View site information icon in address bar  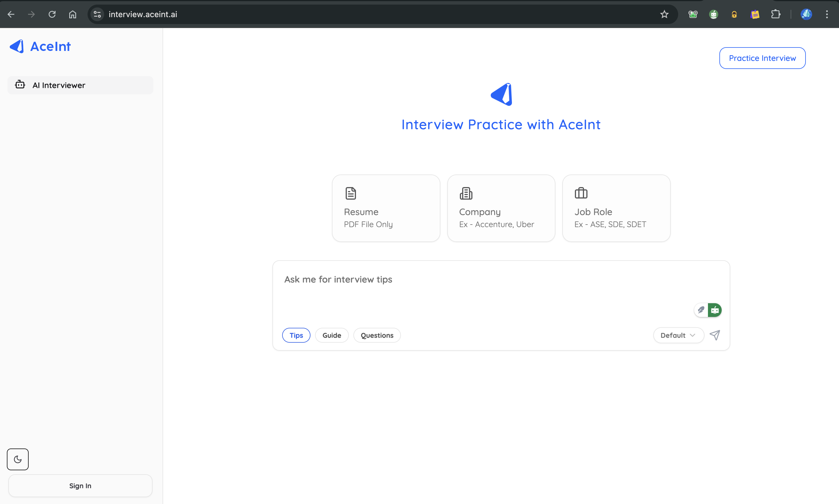[97, 14]
